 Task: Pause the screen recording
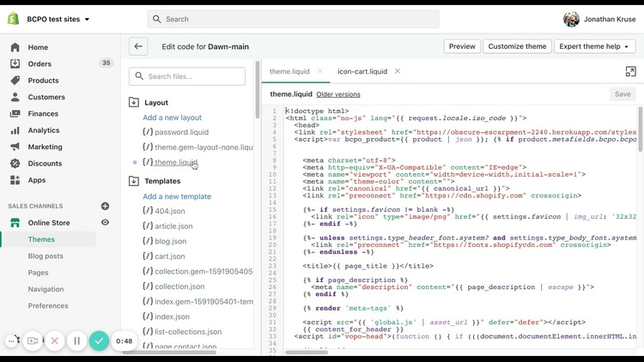coord(76,341)
